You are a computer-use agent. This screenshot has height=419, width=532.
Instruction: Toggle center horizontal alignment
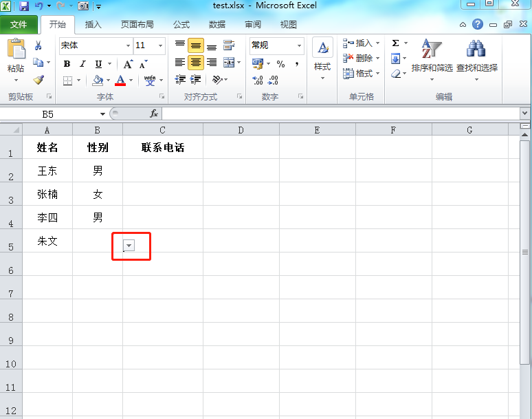[x=196, y=63]
